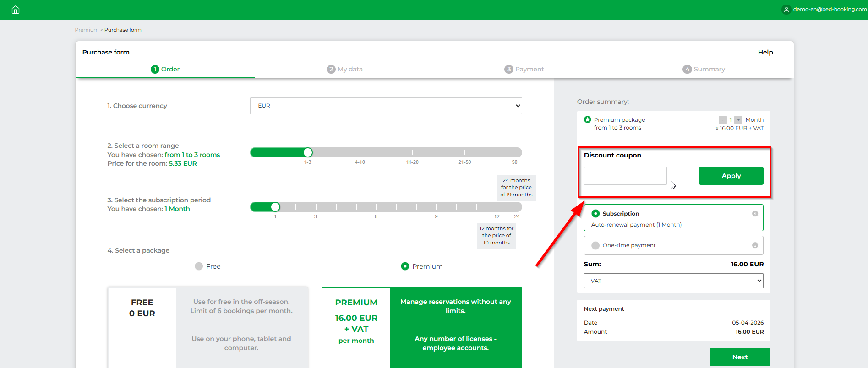Open the EUR currency dropdown
This screenshot has width=868, height=368.
386,106
